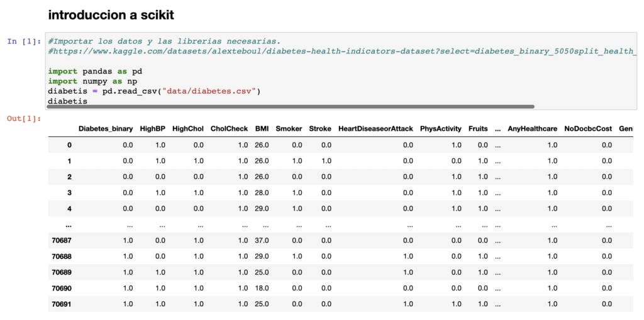Click the In [1] cell prompt
Image resolution: width=644 pixels, height=320 pixels.
[x=25, y=41]
